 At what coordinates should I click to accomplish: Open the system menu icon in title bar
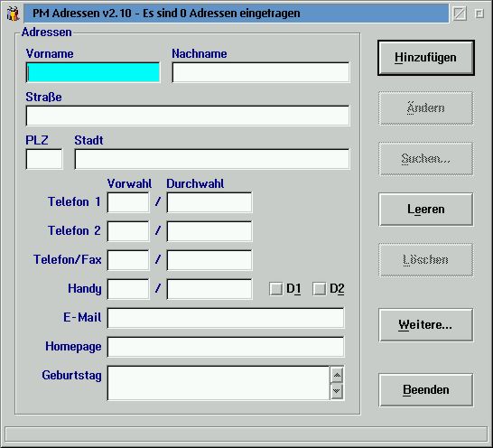[x=13, y=14]
